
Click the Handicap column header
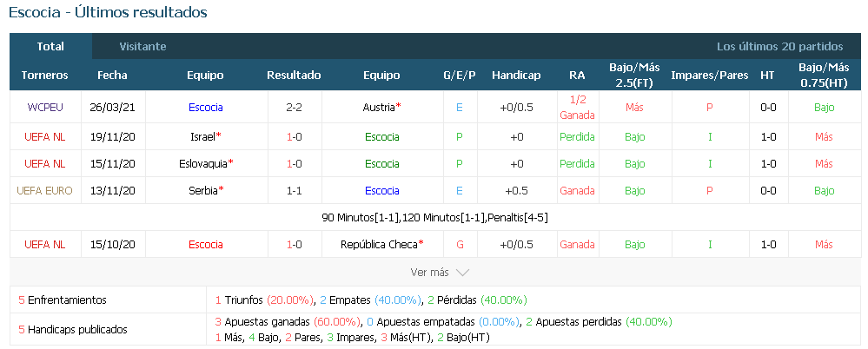click(x=516, y=76)
